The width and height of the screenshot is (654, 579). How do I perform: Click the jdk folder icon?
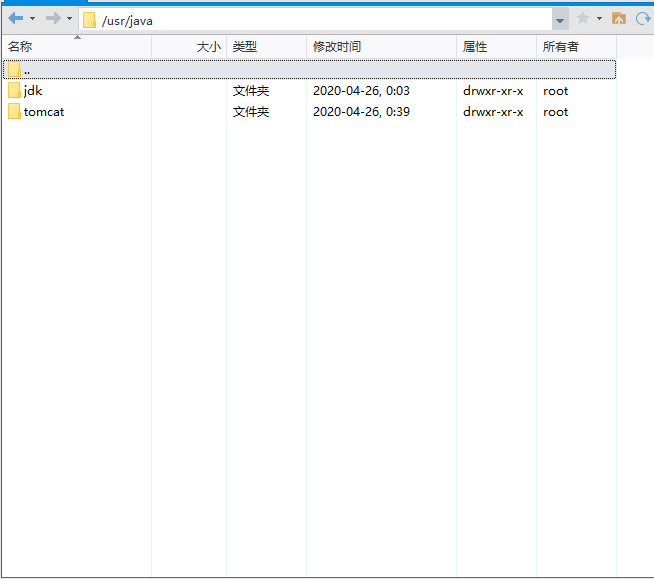coord(14,91)
